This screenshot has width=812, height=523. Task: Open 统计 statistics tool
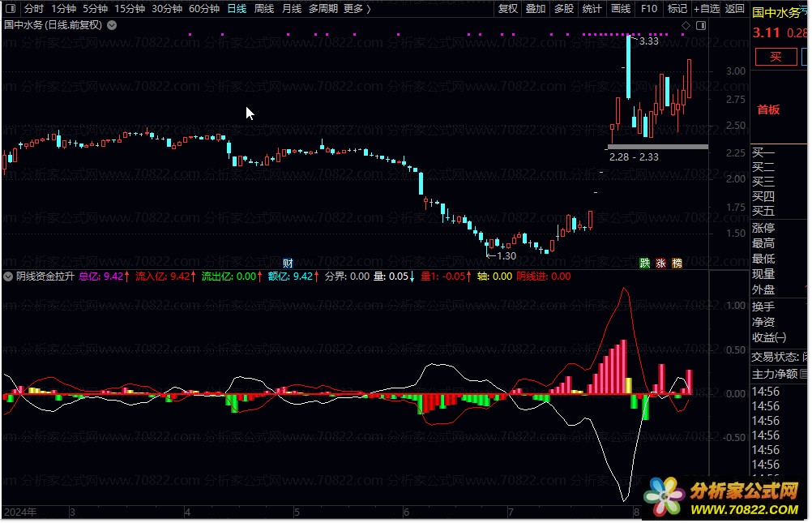(x=592, y=9)
